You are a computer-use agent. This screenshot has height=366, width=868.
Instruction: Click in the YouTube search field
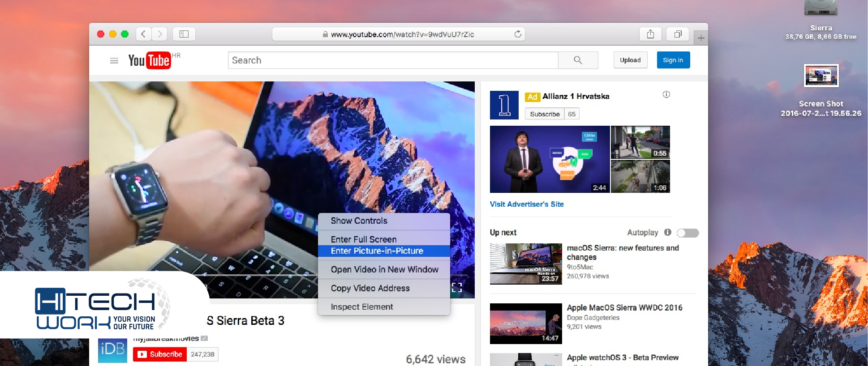[393, 60]
